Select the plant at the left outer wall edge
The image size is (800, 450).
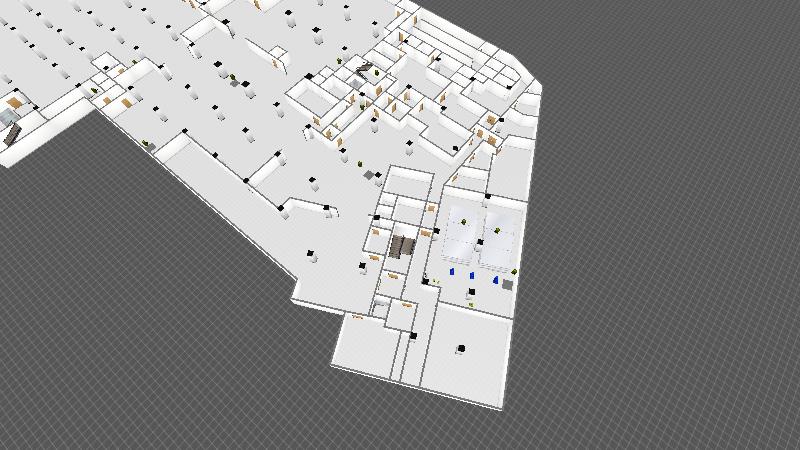[151, 146]
